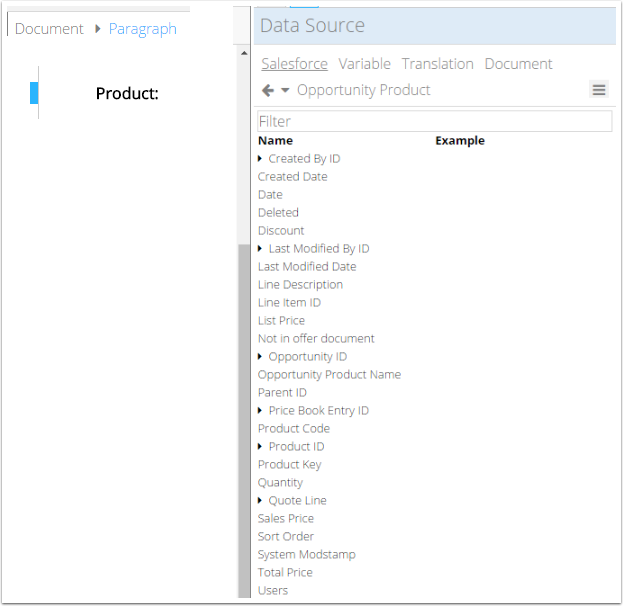Viewport: 623px width, 606px height.
Task: Choose the Total Price field
Action: click(x=285, y=572)
